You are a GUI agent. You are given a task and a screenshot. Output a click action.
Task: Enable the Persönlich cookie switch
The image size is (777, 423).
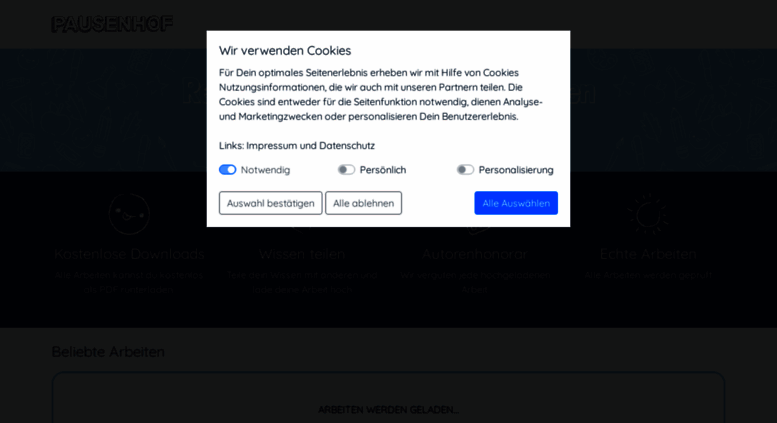[346, 170]
